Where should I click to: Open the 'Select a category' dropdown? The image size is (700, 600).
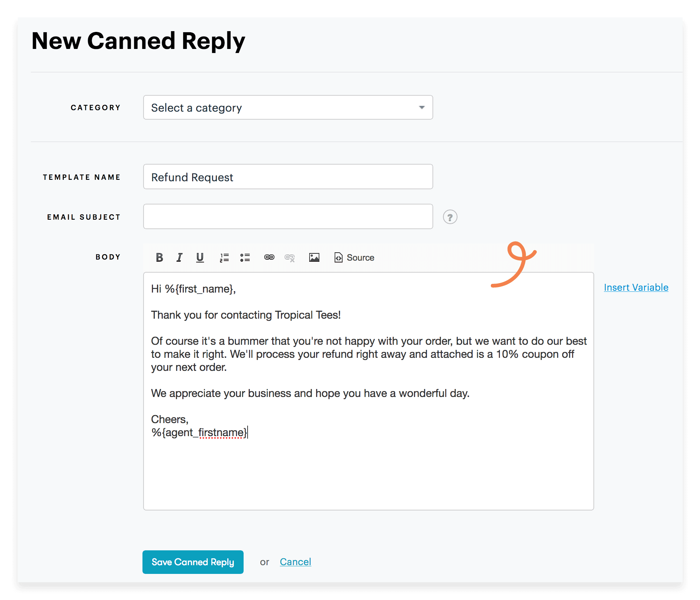tap(287, 107)
